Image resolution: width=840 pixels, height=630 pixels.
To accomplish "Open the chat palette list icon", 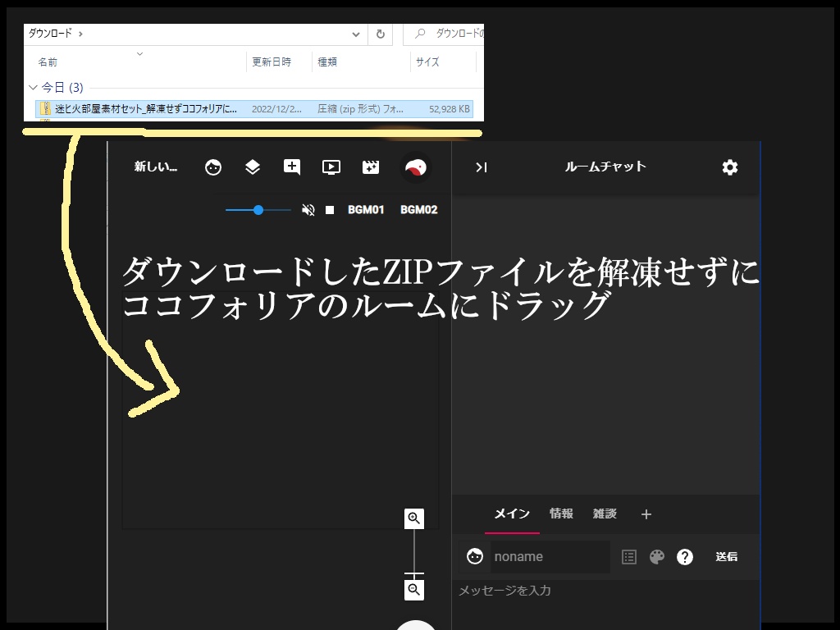I will pos(629,557).
